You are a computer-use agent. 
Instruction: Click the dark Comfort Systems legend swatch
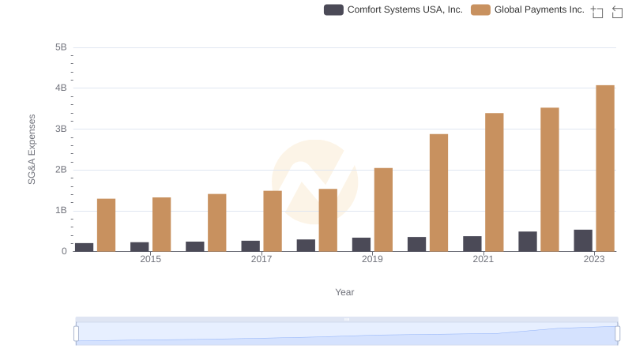[333, 9]
